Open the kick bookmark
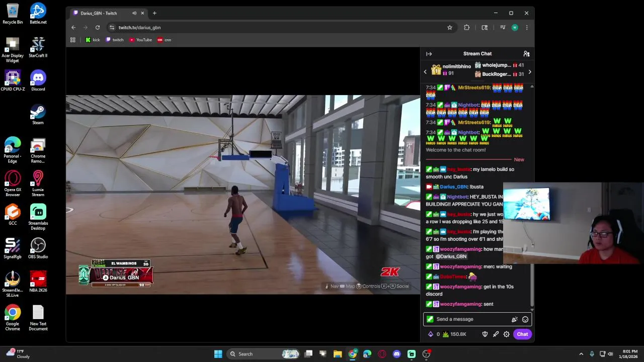Viewport: 644px width, 362px height. [93, 40]
